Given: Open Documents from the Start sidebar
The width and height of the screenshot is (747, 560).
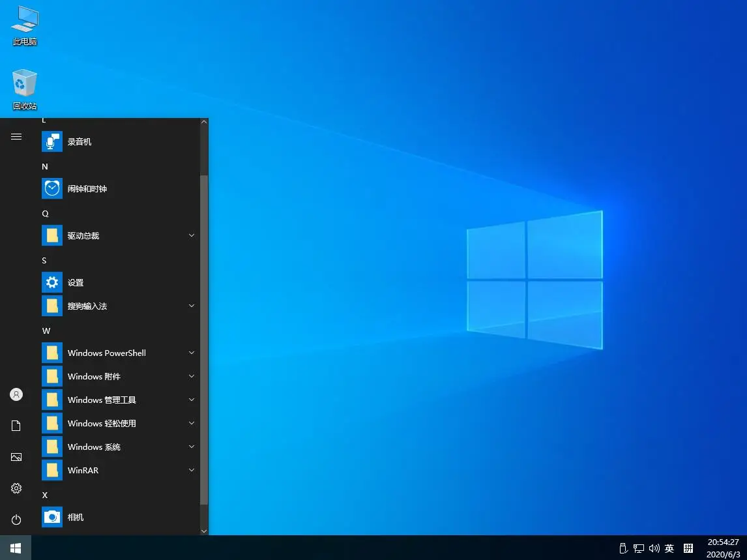Looking at the screenshot, I should pos(16,426).
